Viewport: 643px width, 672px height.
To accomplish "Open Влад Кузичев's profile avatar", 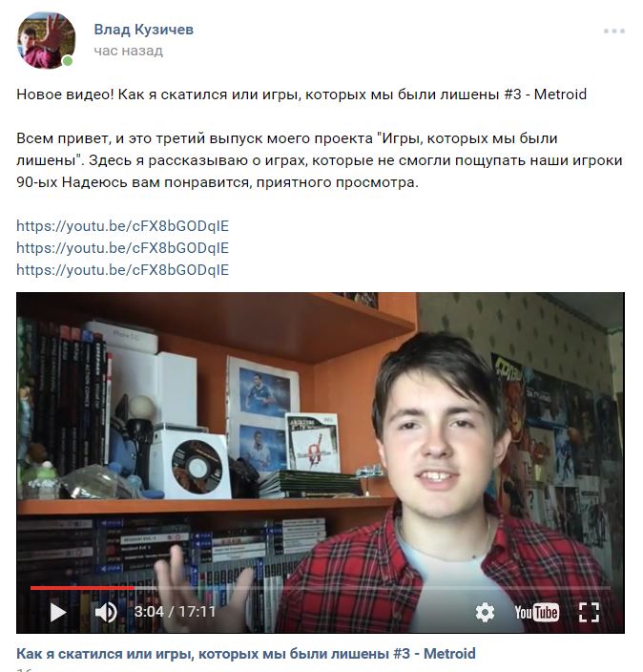I will [x=46, y=40].
